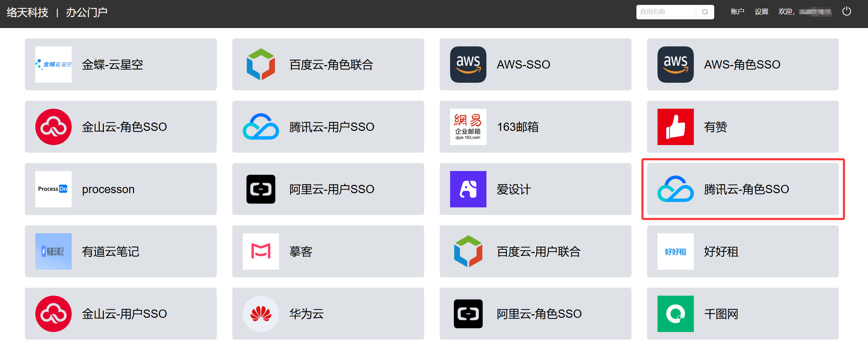This screenshot has width=868, height=350.
Task: Launch the 金山云-角色SSO application
Action: point(120,127)
